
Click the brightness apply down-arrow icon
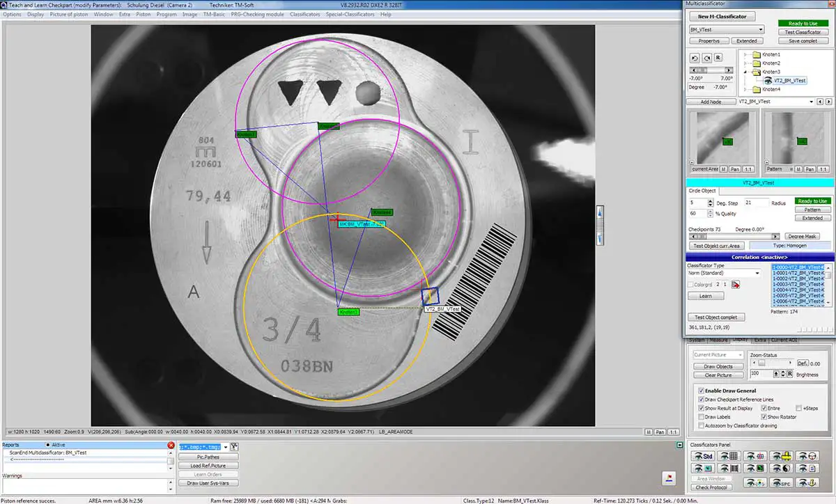[x=776, y=374]
